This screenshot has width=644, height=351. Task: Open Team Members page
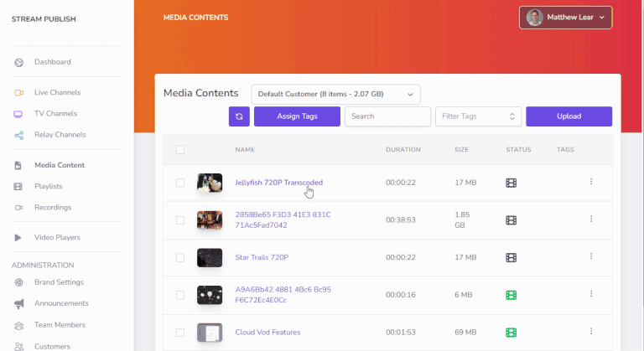click(60, 325)
